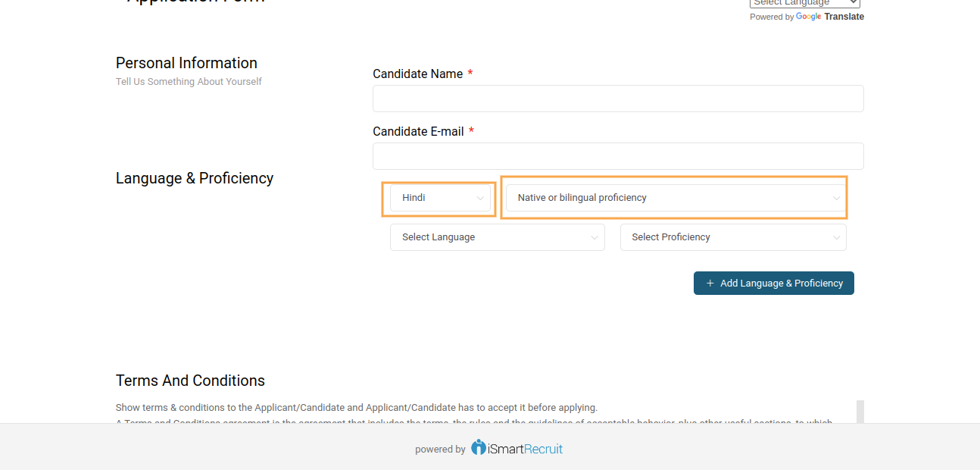Open the Select Proficiency combo box
This screenshot has height=470, width=980.
tap(733, 237)
